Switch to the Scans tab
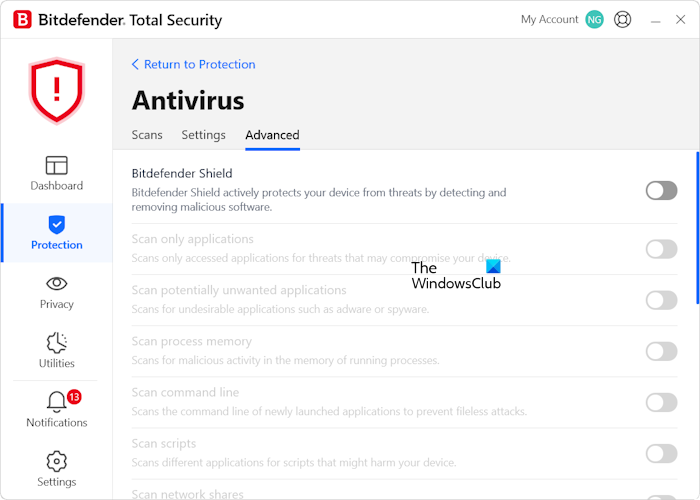700x500 pixels. [x=147, y=135]
